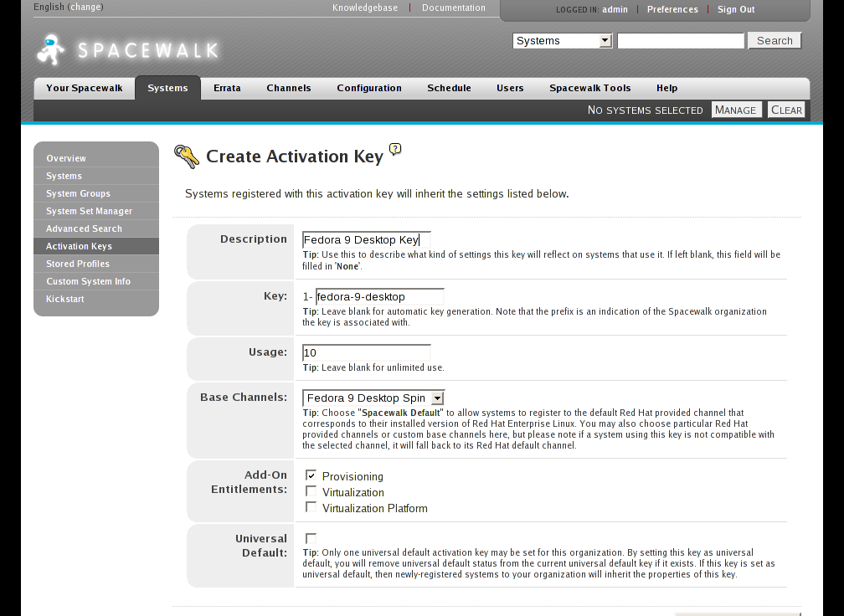
Task: Check the Virtualization entitlement box
Action: [x=311, y=491]
